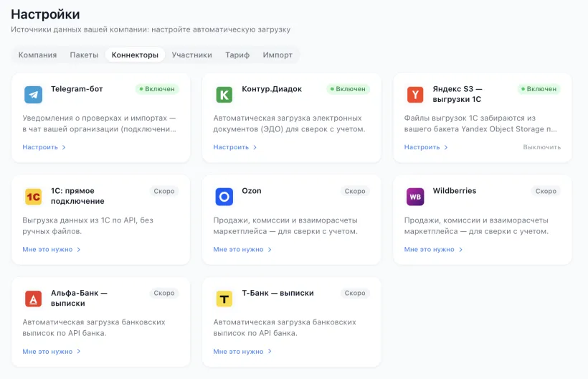Click the Т-Банк yellow T icon
The image size is (588, 379).
click(x=224, y=299)
